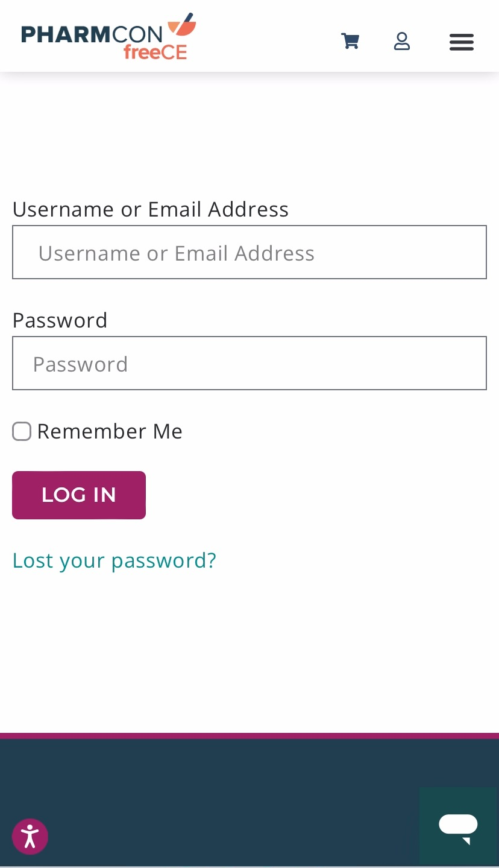
Task: Click the mortar and pestle logo graphic
Action: [x=181, y=25]
